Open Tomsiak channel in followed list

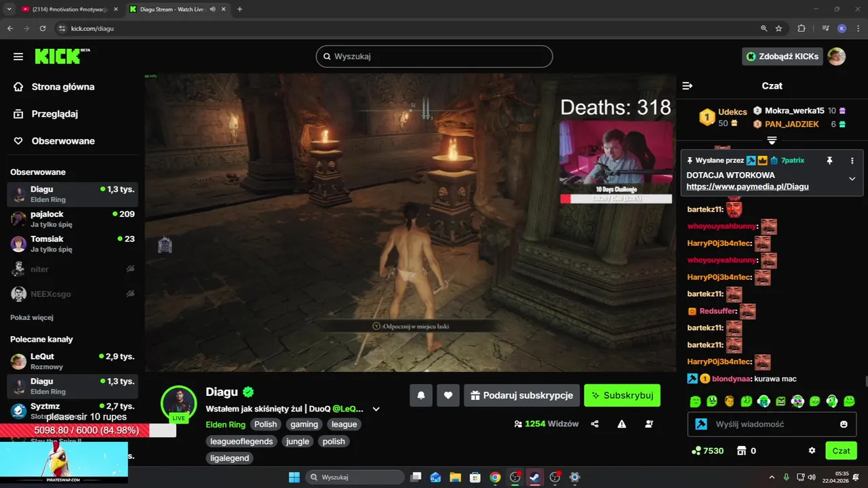73,244
